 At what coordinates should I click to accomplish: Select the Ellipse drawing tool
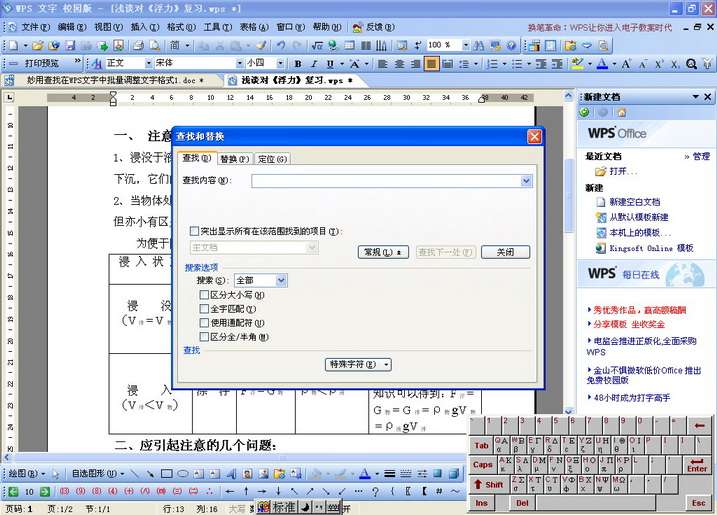pyautogui.click(x=183, y=474)
